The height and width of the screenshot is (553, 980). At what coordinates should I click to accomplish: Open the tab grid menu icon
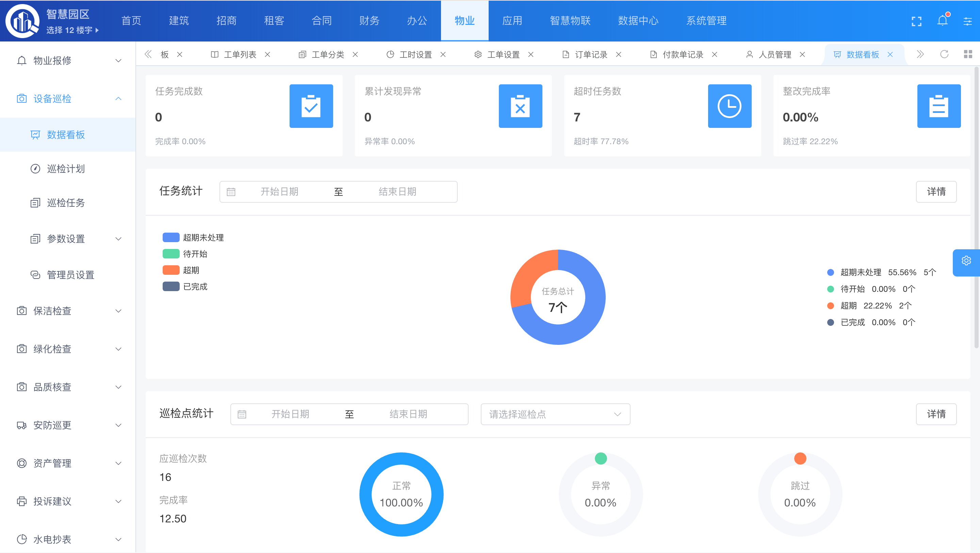[x=968, y=54]
